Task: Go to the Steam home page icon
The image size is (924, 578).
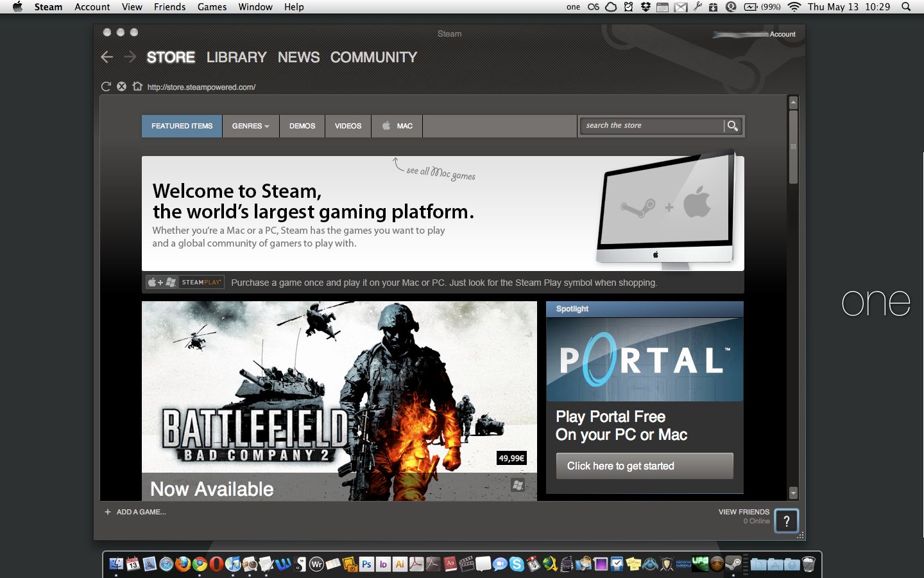Action: (137, 86)
